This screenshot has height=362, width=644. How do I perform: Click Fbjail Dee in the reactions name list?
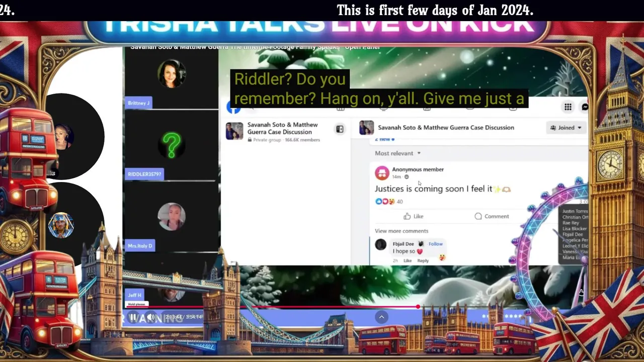tap(573, 234)
